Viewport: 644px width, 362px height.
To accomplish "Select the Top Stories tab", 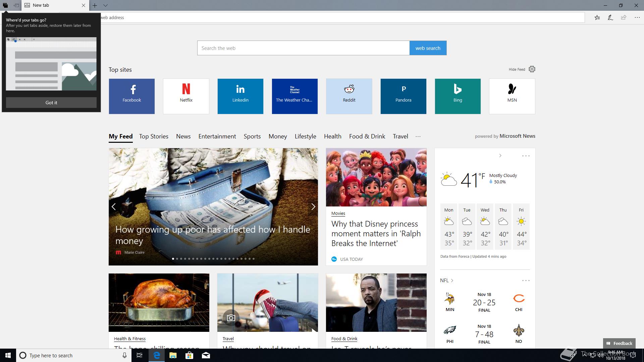I will pos(154,136).
